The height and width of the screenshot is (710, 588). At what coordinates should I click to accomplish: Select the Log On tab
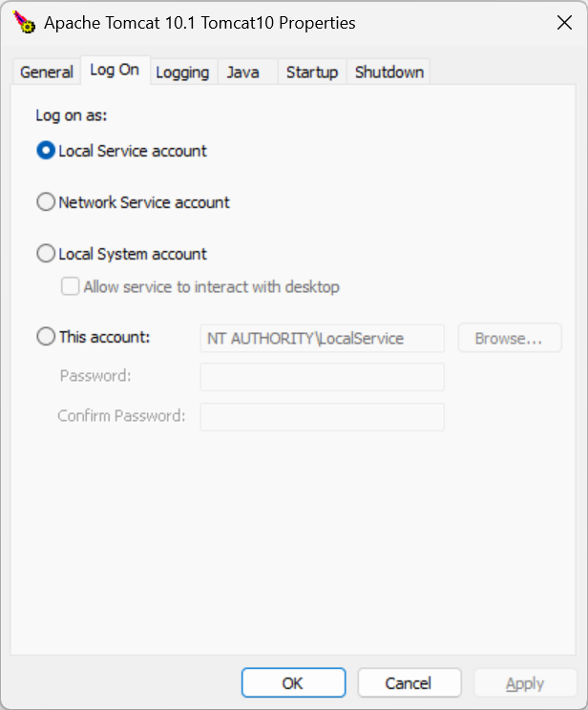(115, 71)
